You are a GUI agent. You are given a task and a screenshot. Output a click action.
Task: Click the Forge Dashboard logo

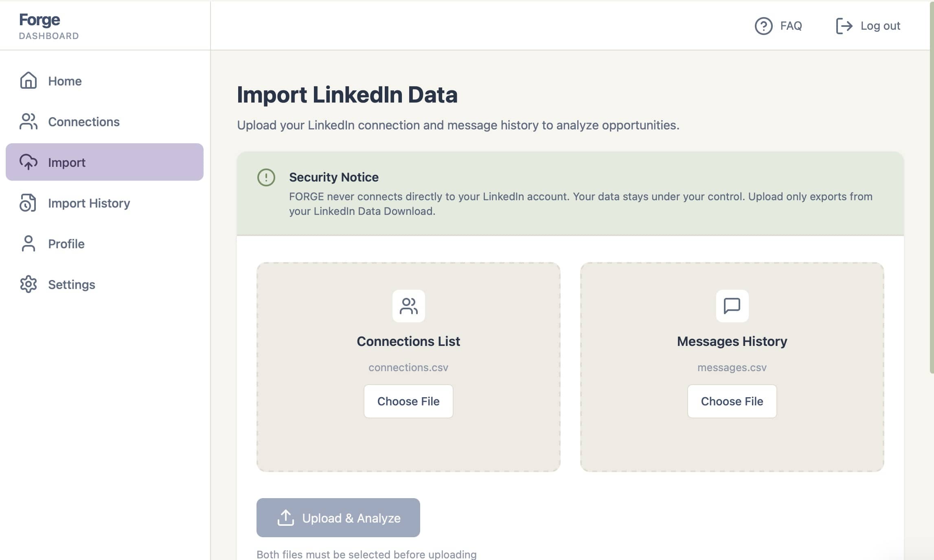click(49, 26)
